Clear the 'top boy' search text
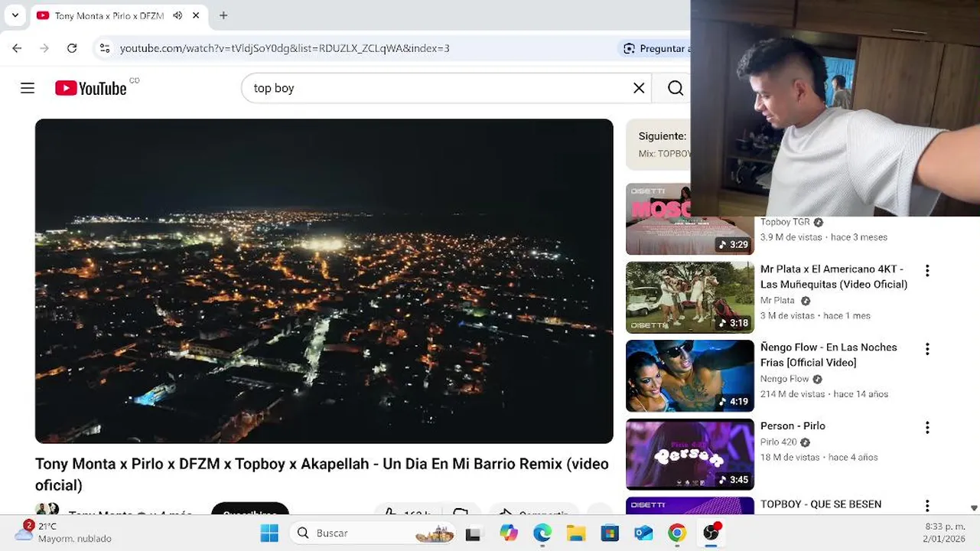This screenshot has height=551, width=980. 639,88
